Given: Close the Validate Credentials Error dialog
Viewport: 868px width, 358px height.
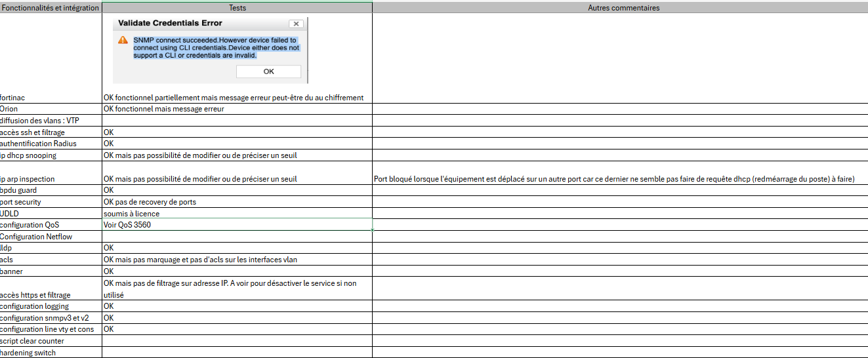Looking at the screenshot, I should [296, 24].
